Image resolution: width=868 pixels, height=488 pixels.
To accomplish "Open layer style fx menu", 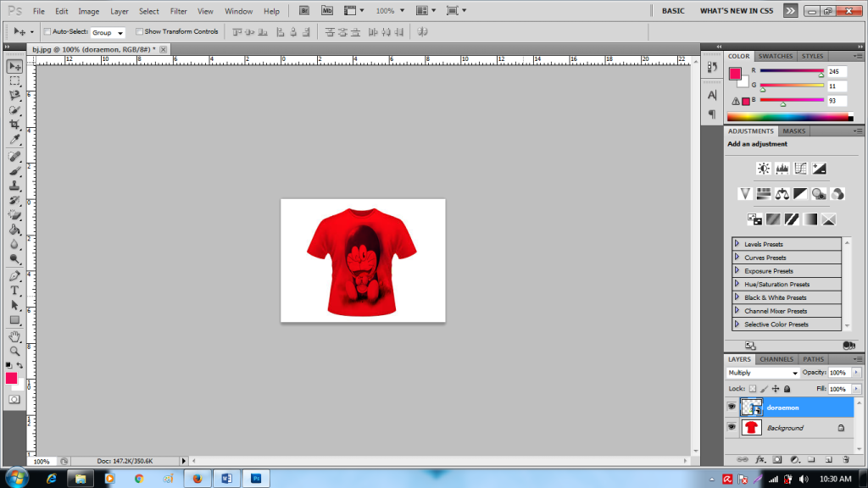I will click(x=760, y=459).
